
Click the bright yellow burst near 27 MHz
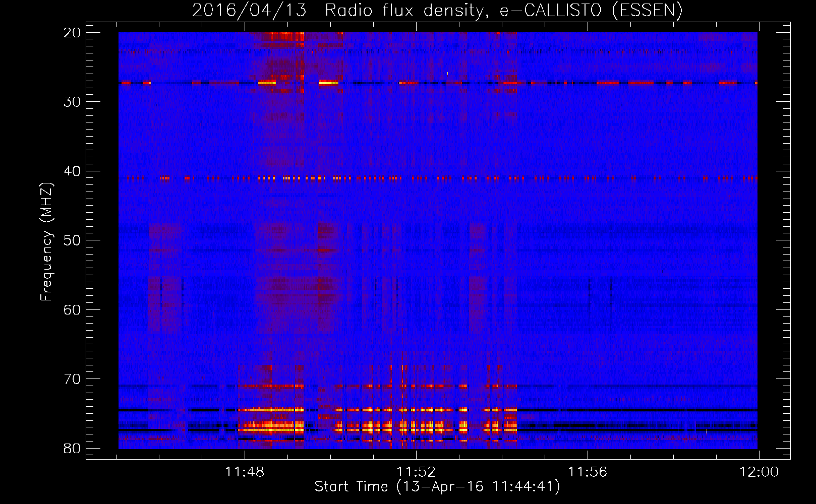point(329,83)
